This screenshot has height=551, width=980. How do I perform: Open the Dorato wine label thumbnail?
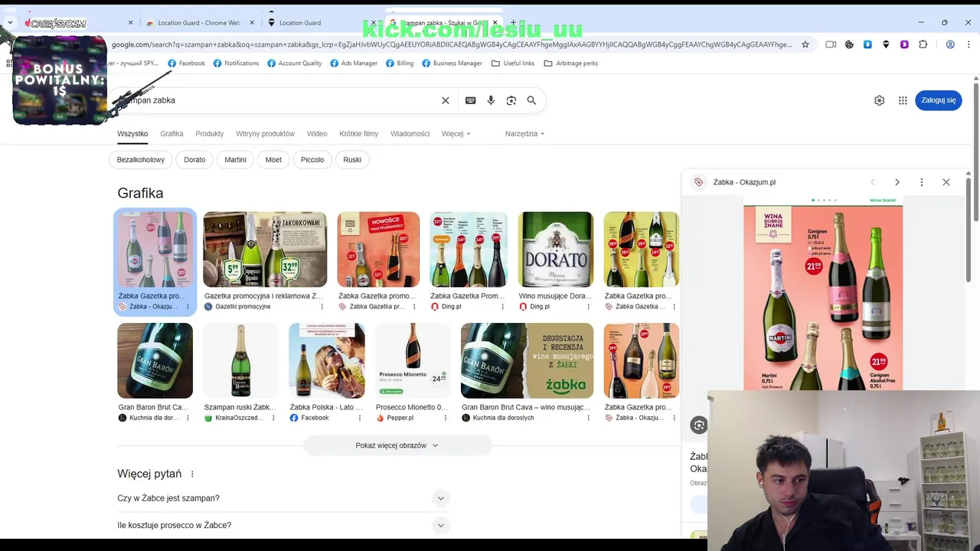[556, 249]
